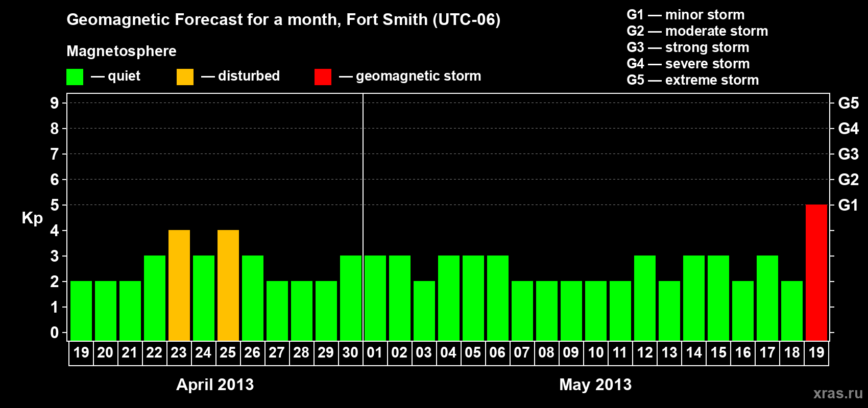This screenshot has width=868, height=408.
Task: Select the orange bar for April 25
Action: (228, 285)
